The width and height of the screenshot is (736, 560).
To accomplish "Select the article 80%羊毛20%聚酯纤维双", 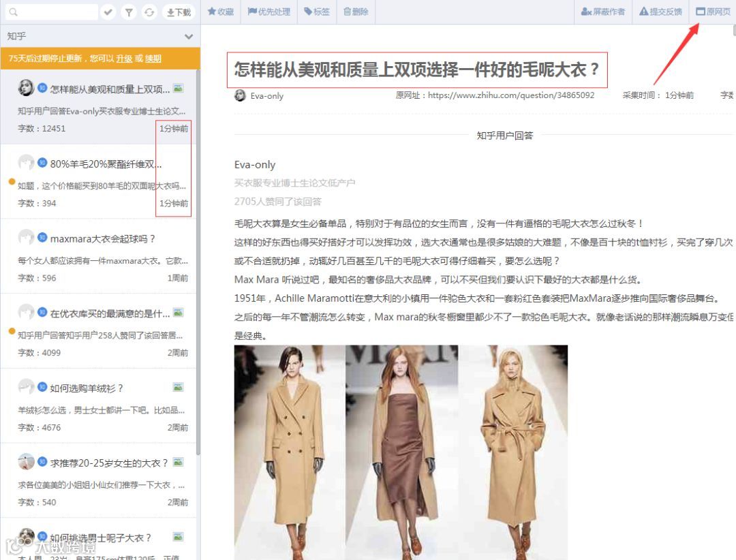I will tap(99, 182).
